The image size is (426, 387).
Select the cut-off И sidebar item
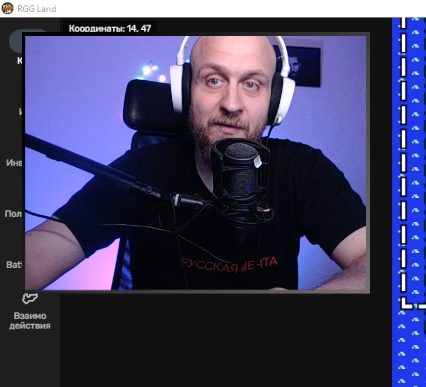point(20,112)
